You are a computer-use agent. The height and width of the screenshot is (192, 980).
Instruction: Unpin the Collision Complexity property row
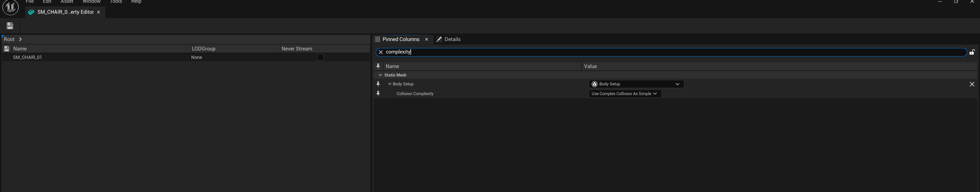coord(378,94)
